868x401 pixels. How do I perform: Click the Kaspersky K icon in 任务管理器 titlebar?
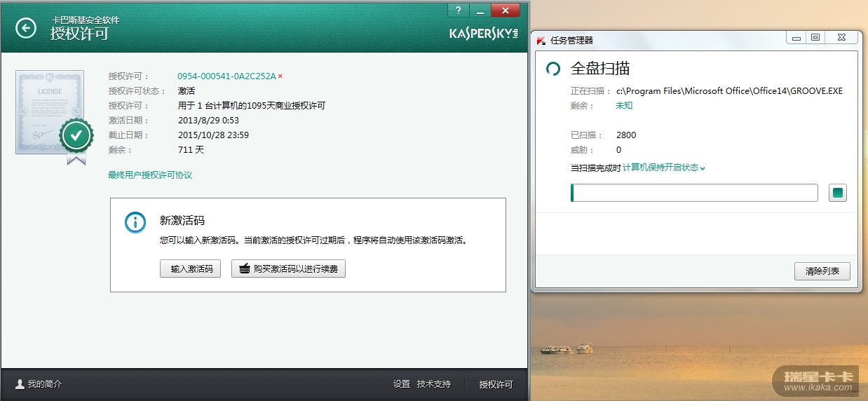(541, 40)
